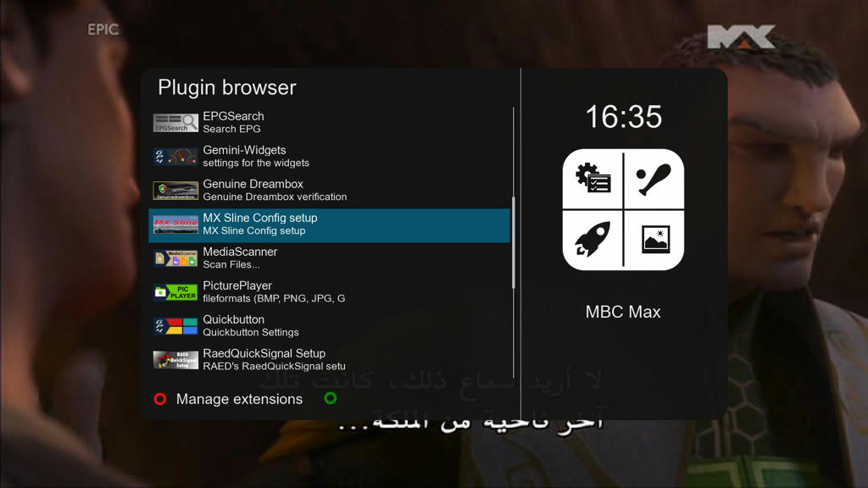Choose Quickbutton Settings entry
868x488 pixels.
330,326
